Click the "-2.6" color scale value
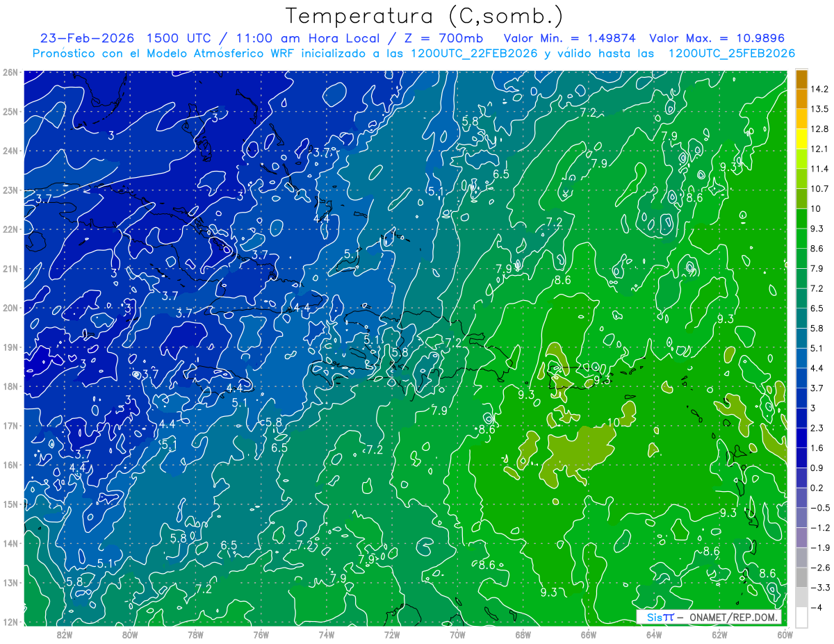 (x=819, y=568)
